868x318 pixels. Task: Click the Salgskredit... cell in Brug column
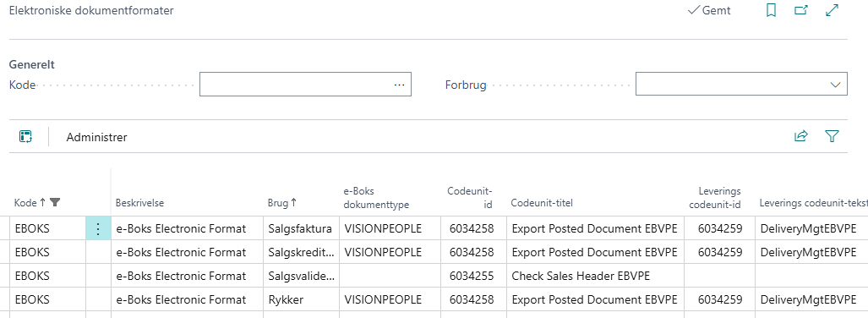[301, 252]
